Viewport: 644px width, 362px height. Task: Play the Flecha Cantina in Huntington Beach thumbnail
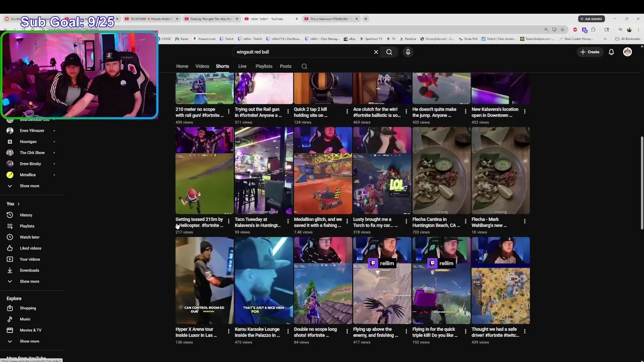[x=441, y=170]
